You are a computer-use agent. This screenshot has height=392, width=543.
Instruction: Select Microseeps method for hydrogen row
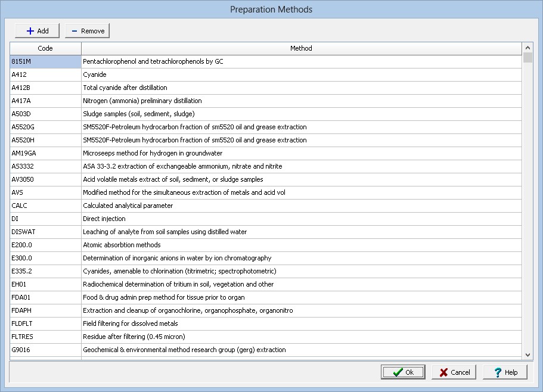(x=301, y=153)
